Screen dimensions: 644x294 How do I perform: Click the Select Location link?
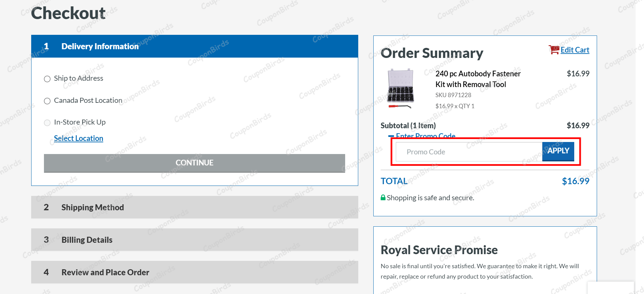click(x=78, y=138)
